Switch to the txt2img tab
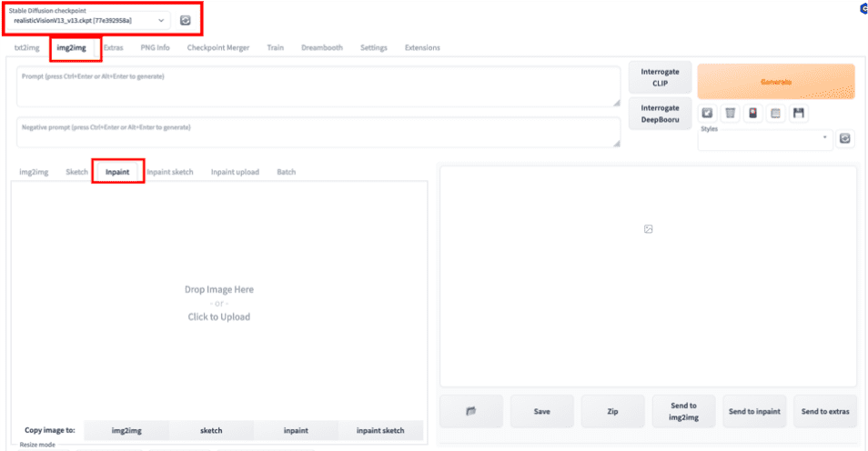Image resolution: width=868 pixels, height=451 pixels. pos(26,47)
